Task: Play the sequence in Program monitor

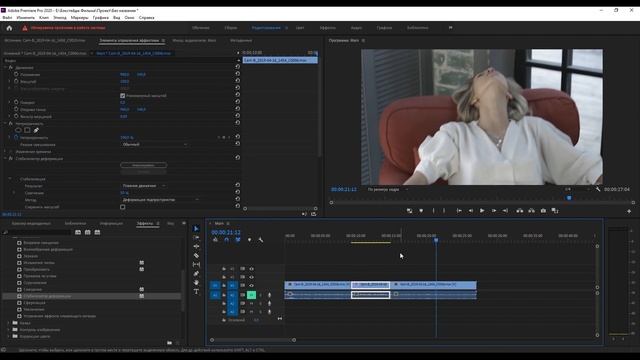Action: click(482, 211)
